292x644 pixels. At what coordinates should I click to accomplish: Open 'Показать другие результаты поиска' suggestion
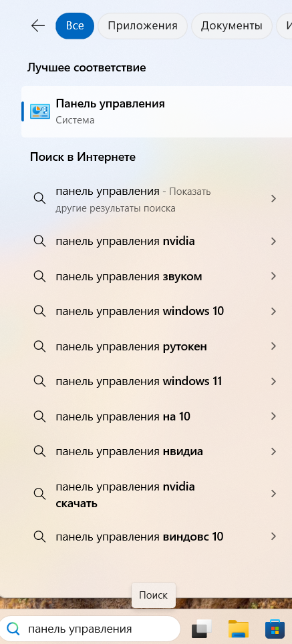click(157, 199)
